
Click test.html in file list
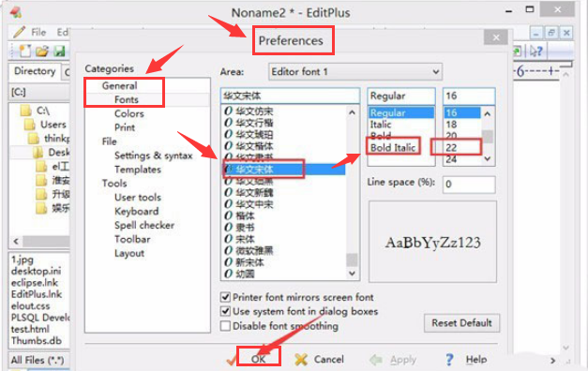30,329
